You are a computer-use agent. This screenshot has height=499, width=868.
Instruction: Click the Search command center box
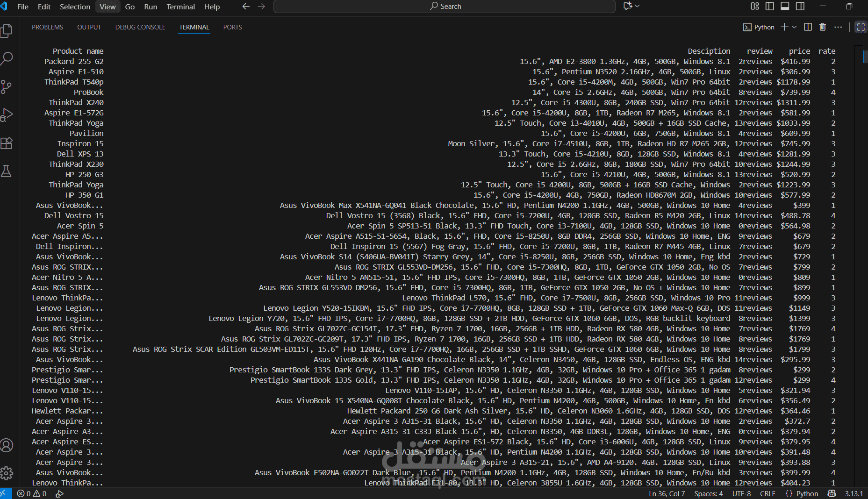(444, 7)
